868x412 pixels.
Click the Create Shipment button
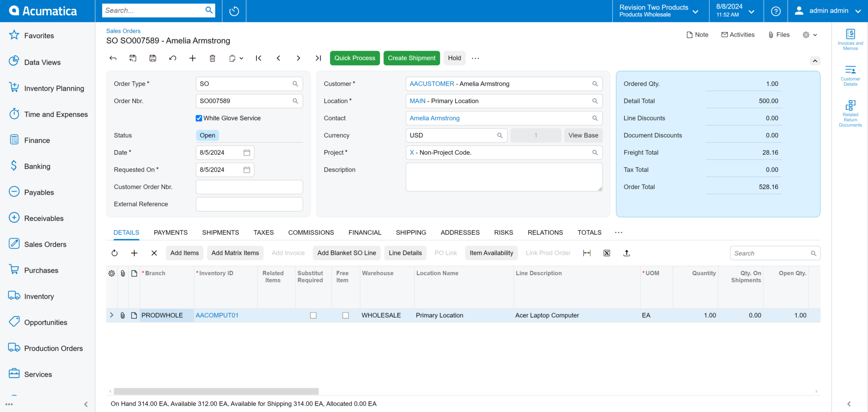[x=412, y=58]
